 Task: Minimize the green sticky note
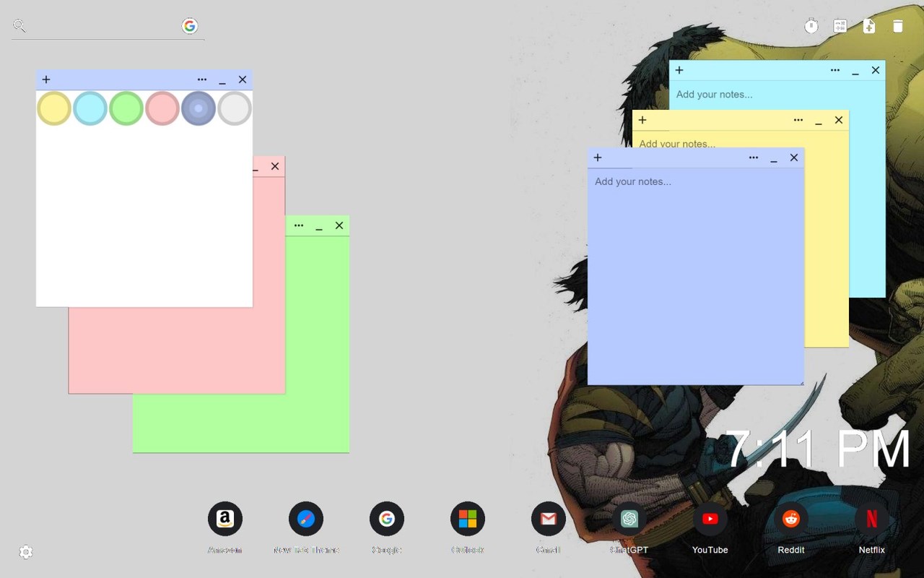pyautogui.click(x=319, y=225)
